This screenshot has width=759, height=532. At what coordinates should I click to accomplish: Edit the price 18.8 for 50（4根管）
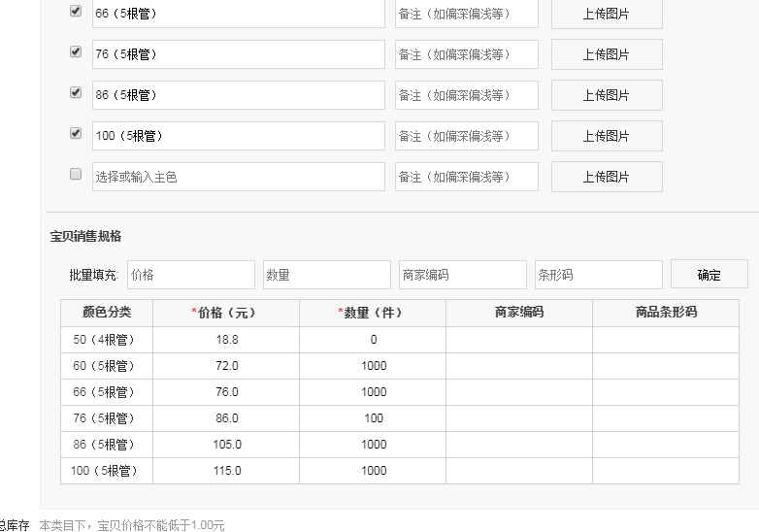[226, 340]
